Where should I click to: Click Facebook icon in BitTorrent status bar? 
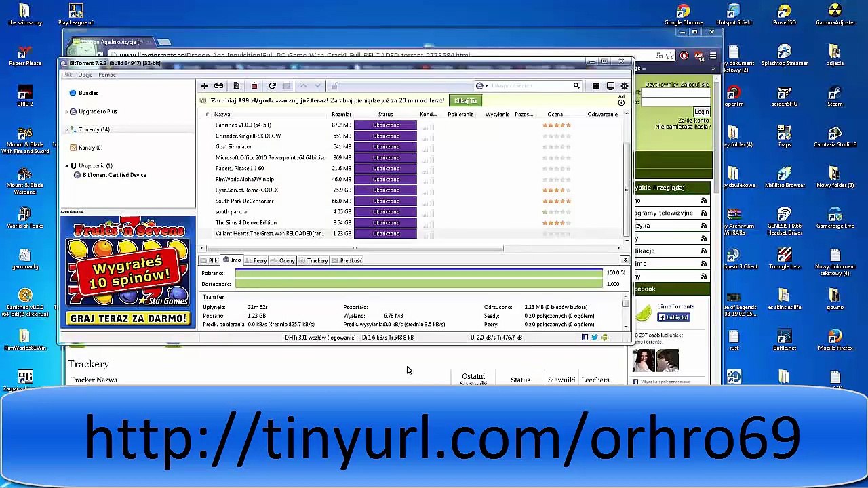coord(585,338)
